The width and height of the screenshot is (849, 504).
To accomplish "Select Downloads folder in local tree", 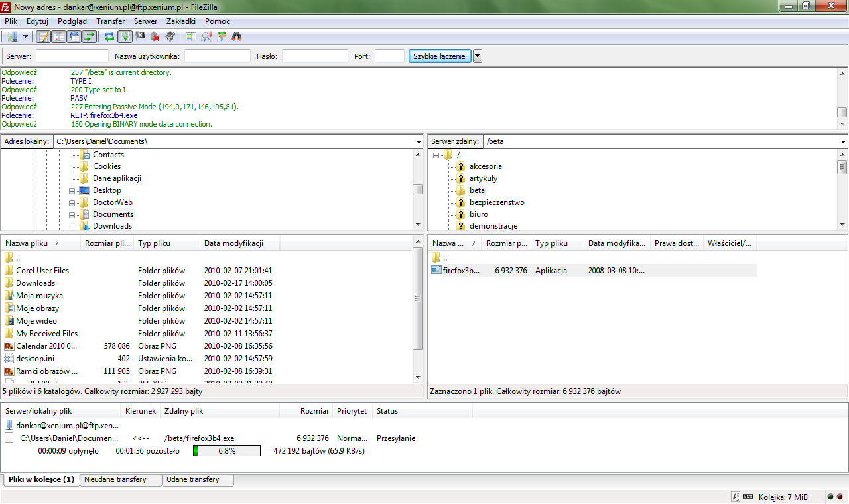I will click(112, 226).
